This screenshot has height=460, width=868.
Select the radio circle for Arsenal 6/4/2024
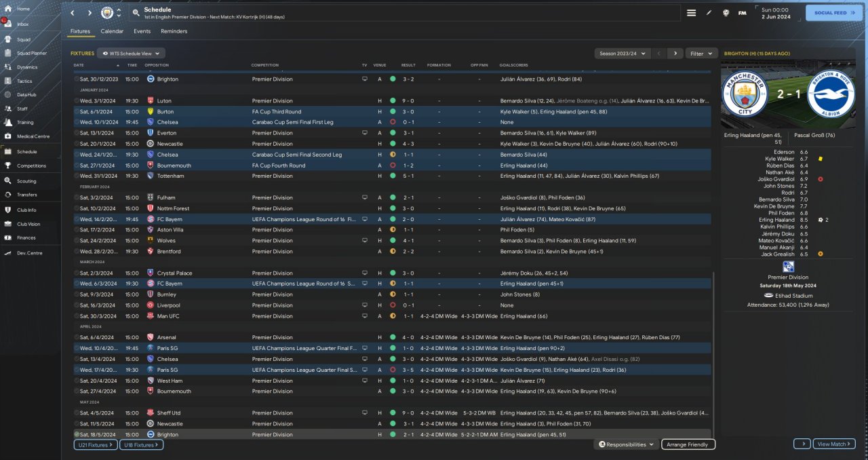click(77, 337)
